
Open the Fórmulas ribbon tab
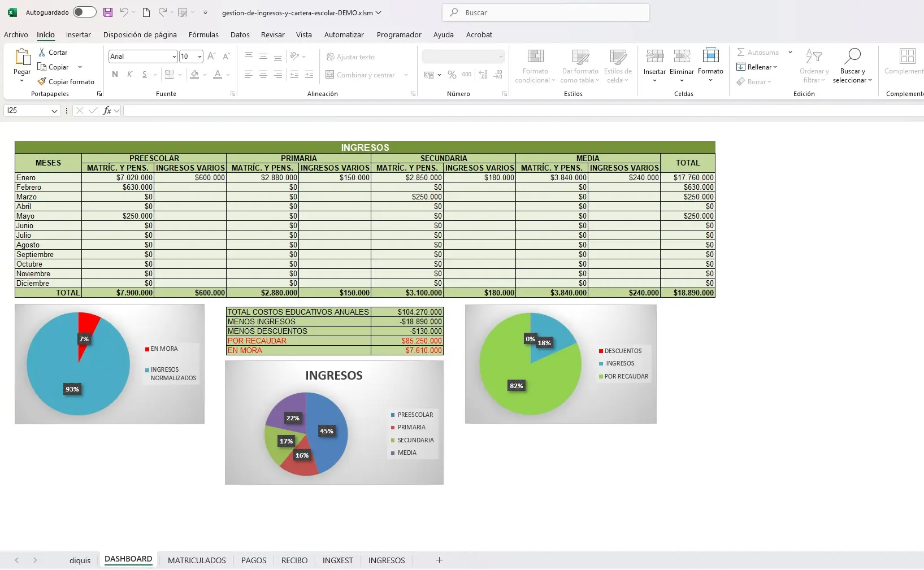pos(203,34)
